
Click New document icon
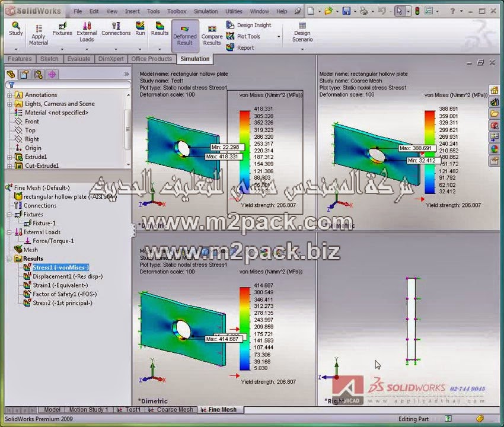(311, 11)
